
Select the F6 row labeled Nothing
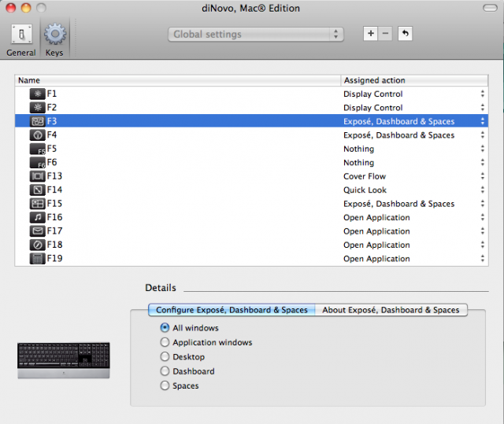tap(252, 163)
